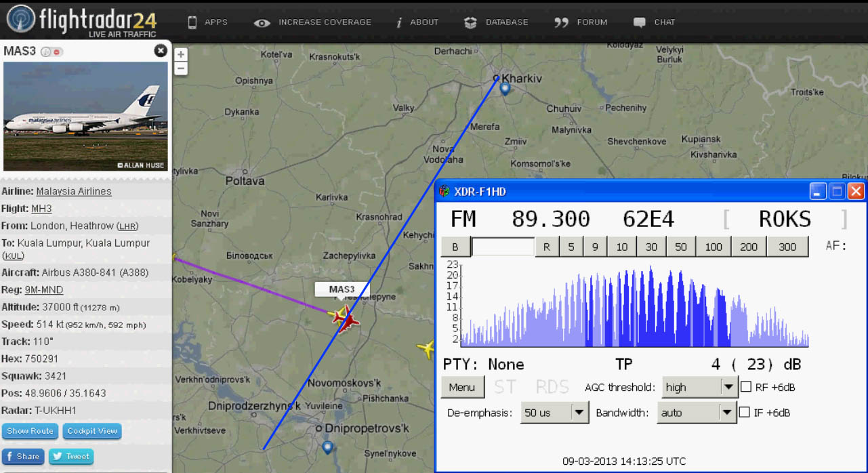Open the XDR-F1HD Menu button
This screenshot has height=473, width=868.
(x=462, y=388)
